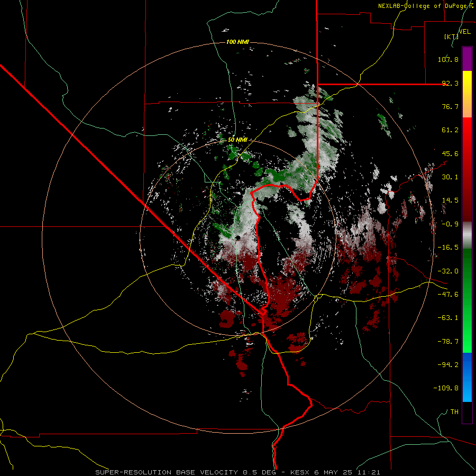The height and width of the screenshot is (476, 476).
Task: Click the 14.5 velocity scale value
Action: (450, 200)
